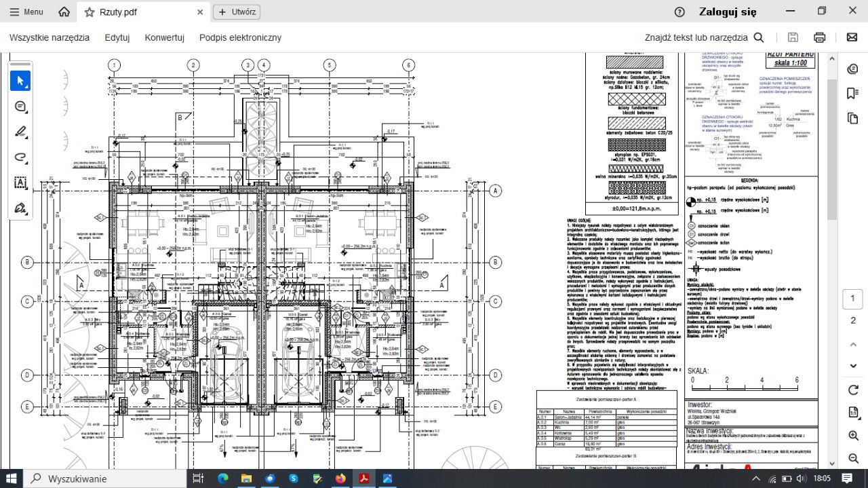868x488 pixels.
Task: Open the fill and sign pen tool
Action: point(20,208)
